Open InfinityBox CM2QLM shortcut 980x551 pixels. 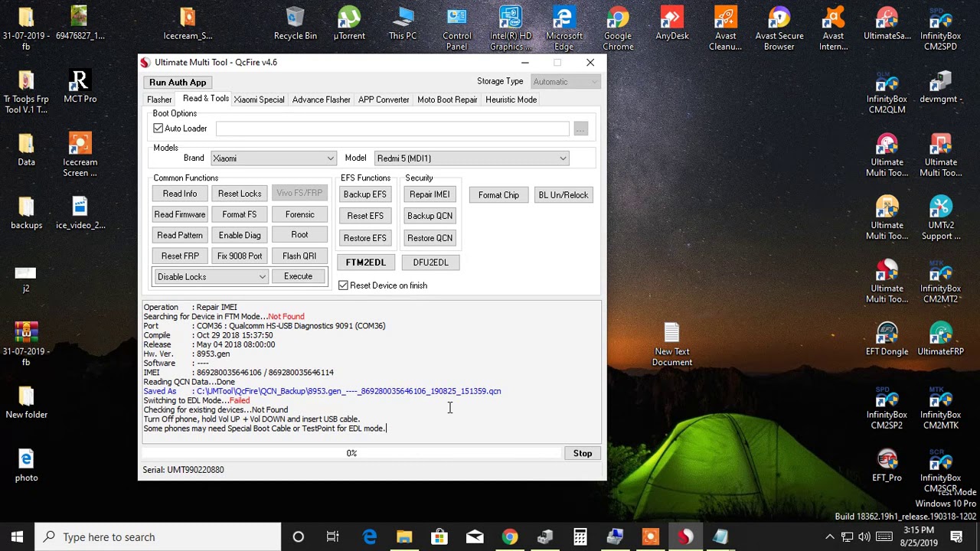point(887,92)
